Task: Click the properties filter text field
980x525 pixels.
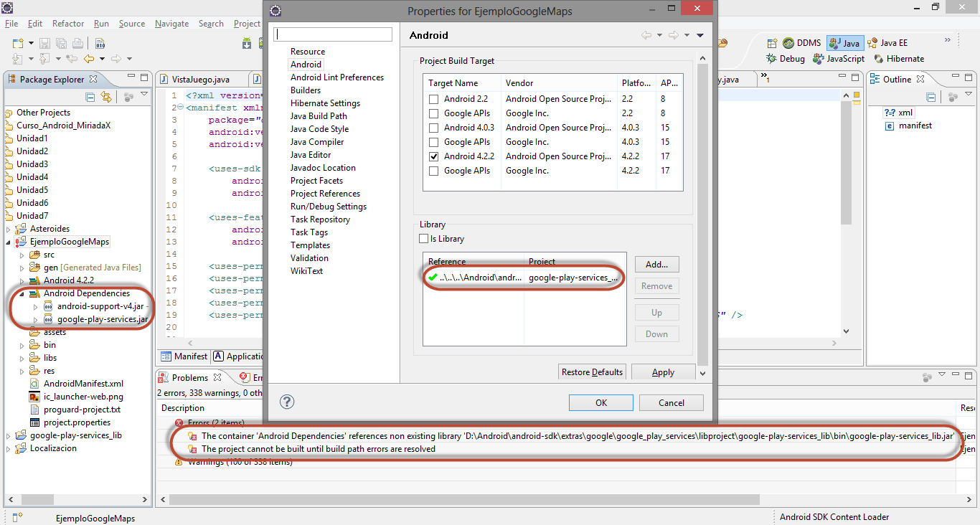Action: [334, 34]
